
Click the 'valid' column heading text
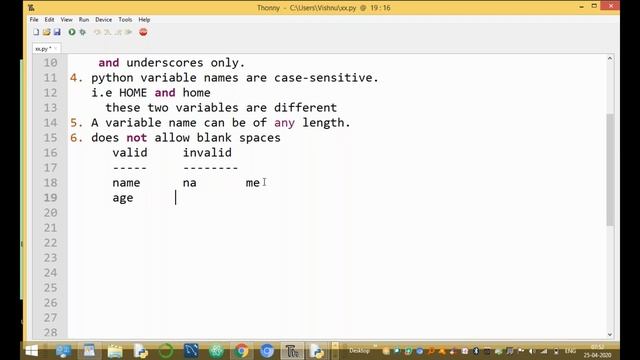point(130,153)
